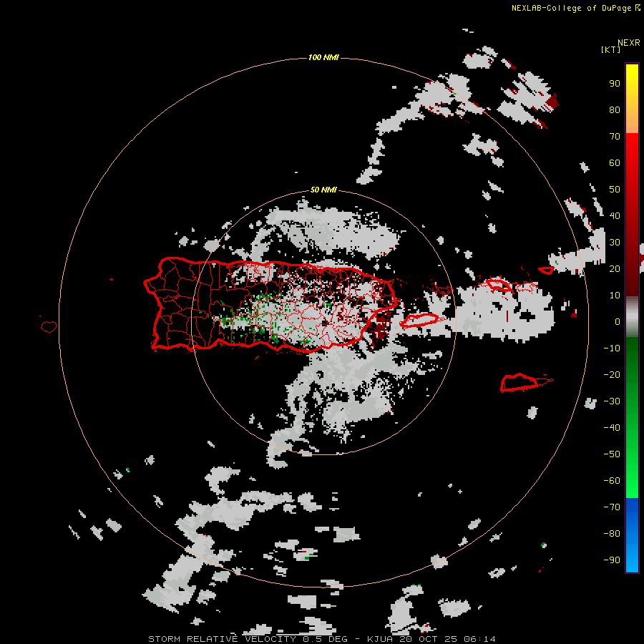The height and width of the screenshot is (644, 644).
Task: Click the small Mona Island outline far west
Action: click(49, 326)
